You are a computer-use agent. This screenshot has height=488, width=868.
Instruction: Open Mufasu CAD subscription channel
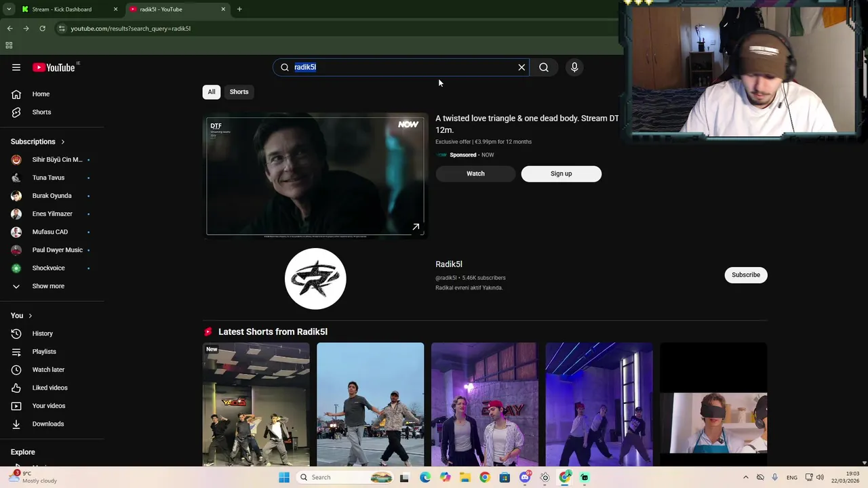click(52, 232)
